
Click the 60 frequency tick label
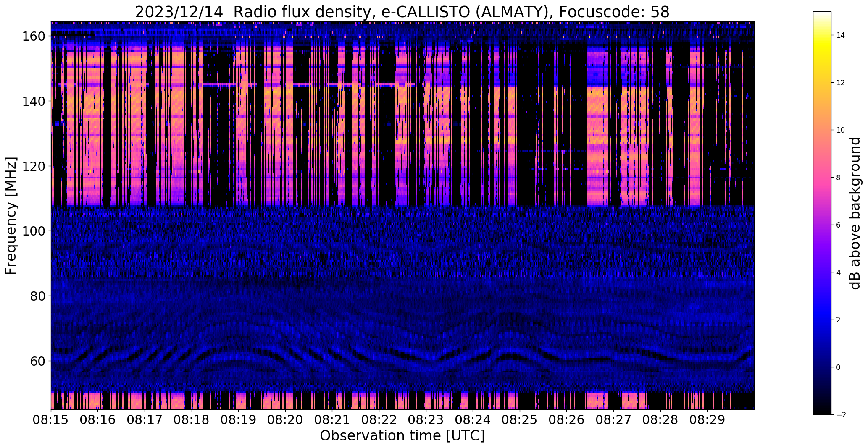point(38,361)
